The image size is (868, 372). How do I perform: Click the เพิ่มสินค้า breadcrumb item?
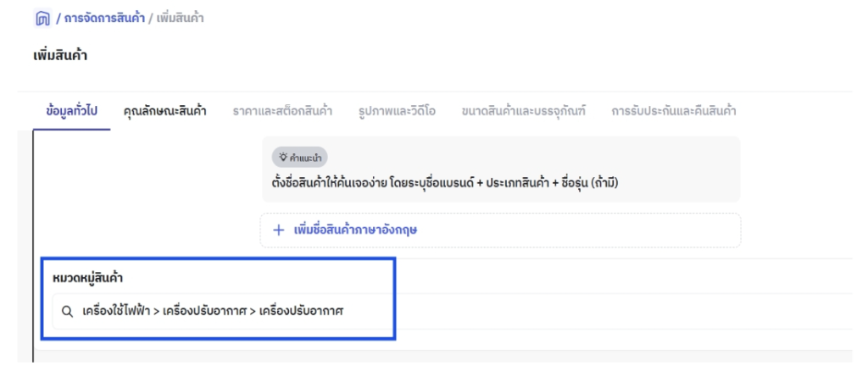(x=180, y=19)
